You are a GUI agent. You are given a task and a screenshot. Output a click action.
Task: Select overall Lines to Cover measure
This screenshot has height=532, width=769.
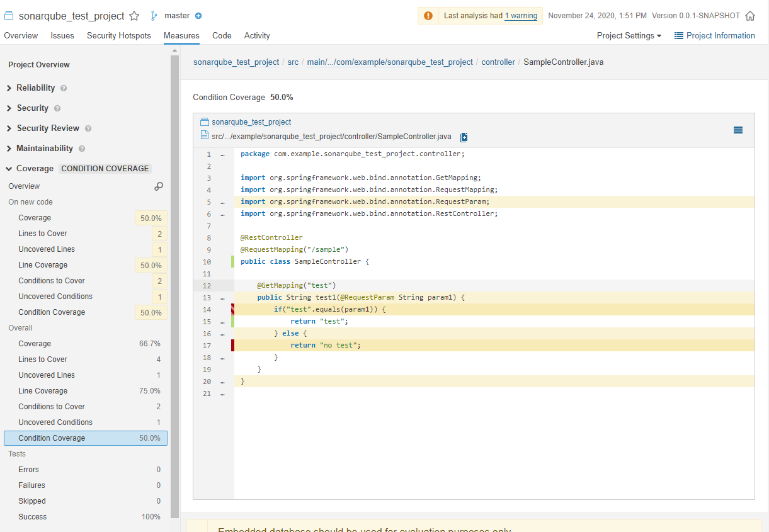click(86, 359)
